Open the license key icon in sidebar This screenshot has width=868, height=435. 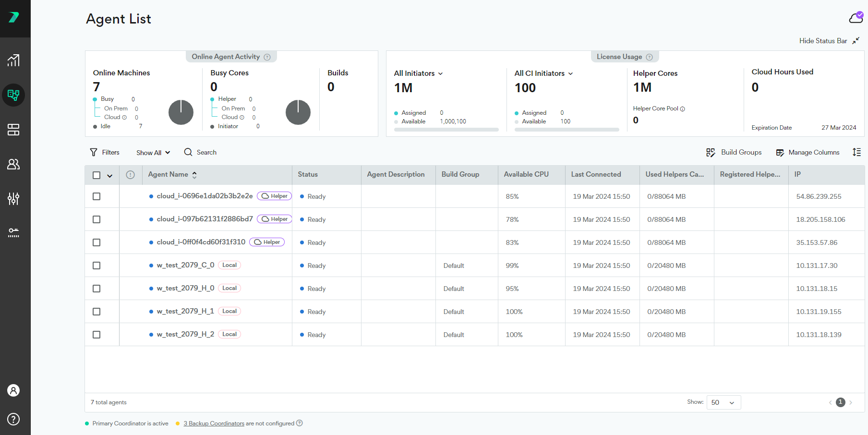click(13, 233)
